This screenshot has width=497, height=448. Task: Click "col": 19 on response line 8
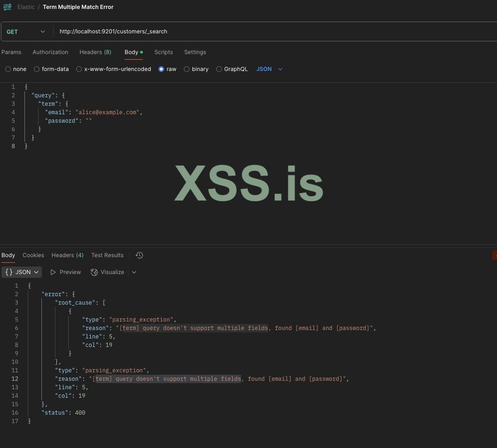click(x=97, y=345)
